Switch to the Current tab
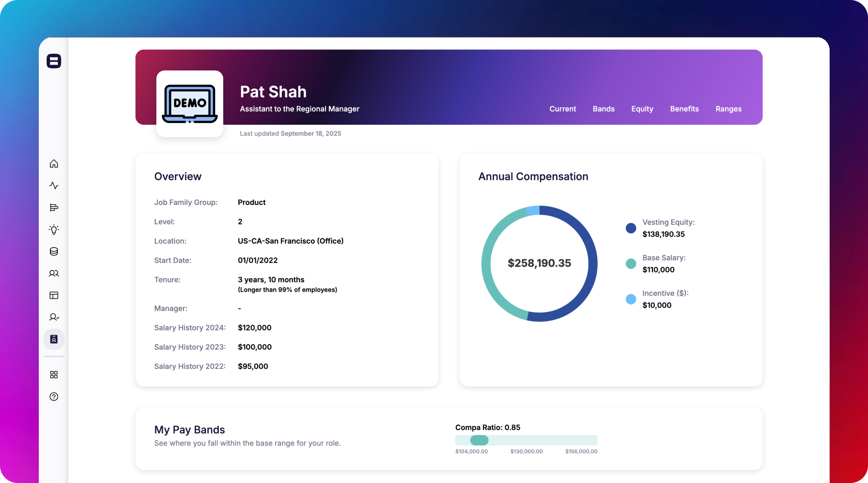 562,109
